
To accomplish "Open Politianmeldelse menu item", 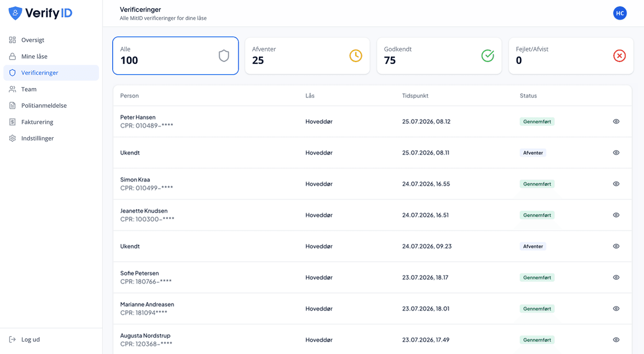I will click(51, 105).
